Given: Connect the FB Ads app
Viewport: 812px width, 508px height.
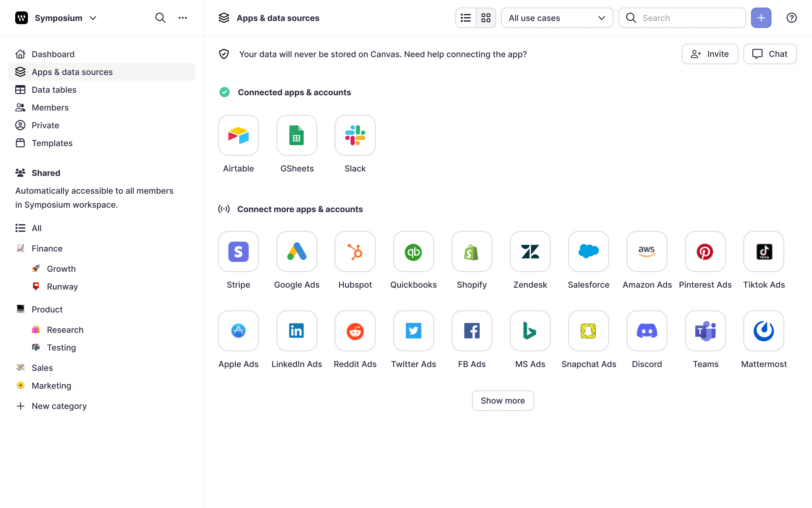Looking at the screenshot, I should pyautogui.click(x=472, y=331).
